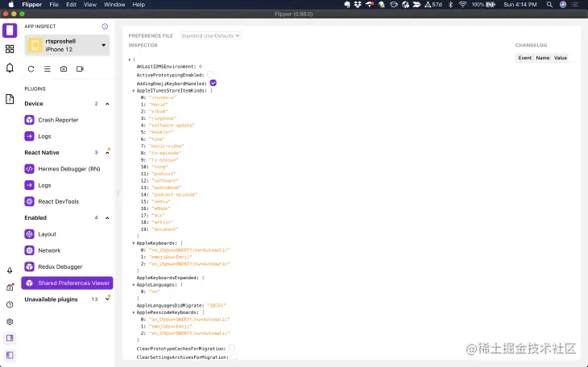This screenshot has width=588, height=367.
Task: Click the Name column header in Changelog
Action: point(543,58)
